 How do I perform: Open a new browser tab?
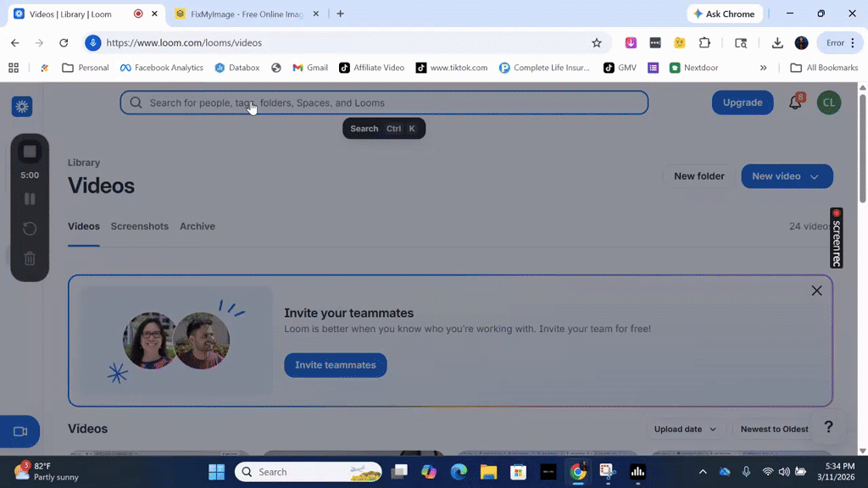(341, 14)
